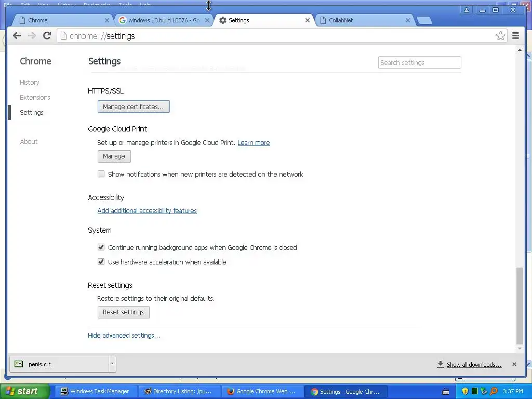Click the Safely Remove Hardware tray icon
This screenshot has height=399, width=532.
coord(484,391)
